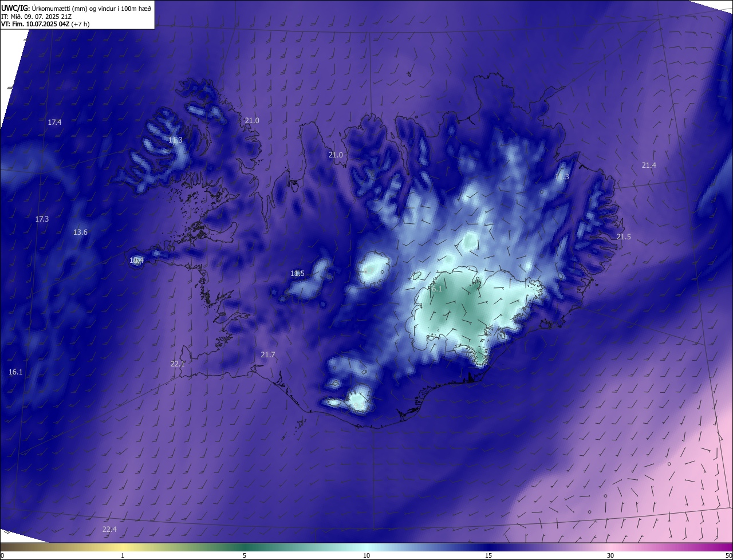Click the color scale tick label '0'

tap(2, 555)
